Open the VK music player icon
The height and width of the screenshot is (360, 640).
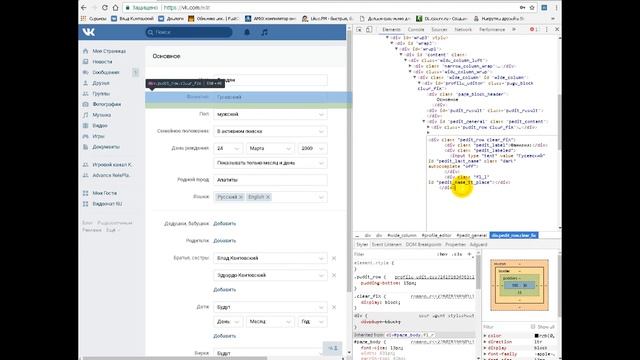[x=264, y=32]
